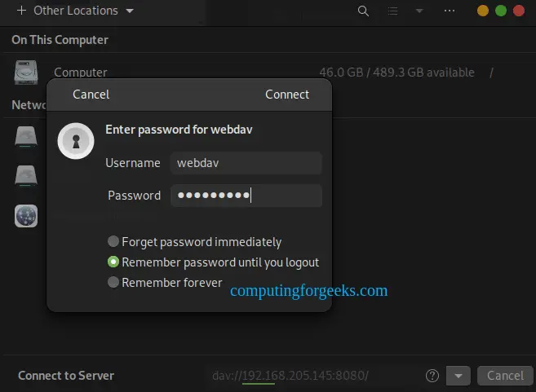
Task: Expand the Other Locations path dropdown
Action: pos(130,11)
